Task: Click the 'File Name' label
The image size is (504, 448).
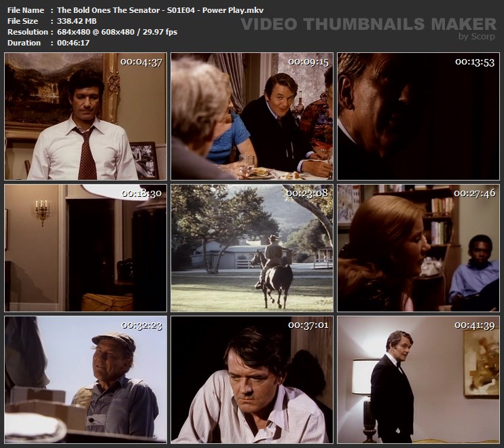Action: pos(26,10)
